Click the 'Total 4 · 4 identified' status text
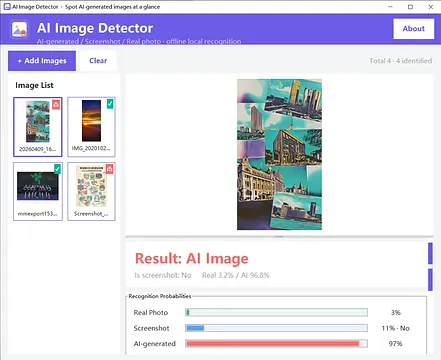Viewport: 441px width, 360px height. [x=400, y=61]
